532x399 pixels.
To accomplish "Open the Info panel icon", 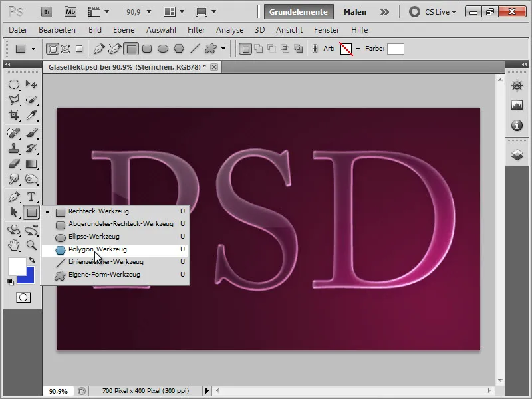I will click(517, 126).
